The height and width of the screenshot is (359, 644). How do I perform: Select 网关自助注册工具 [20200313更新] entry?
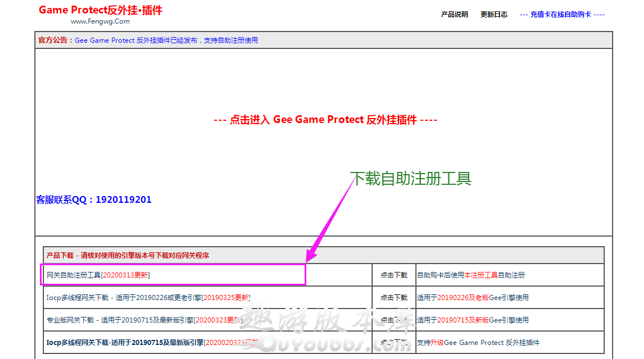pos(98,275)
